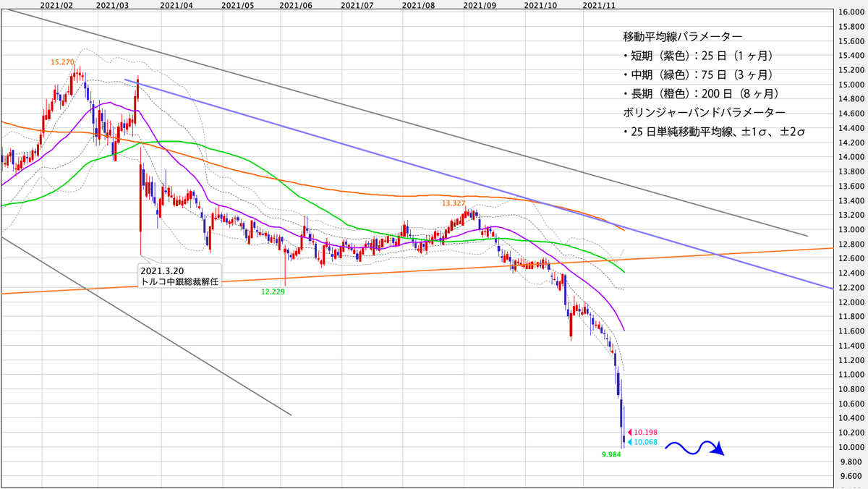Click the 14.000 price axis label

(851, 157)
